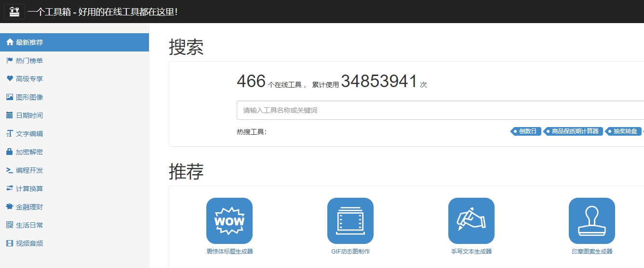Open 编程开发 sidebar section
The image size is (644, 268).
[29, 170]
